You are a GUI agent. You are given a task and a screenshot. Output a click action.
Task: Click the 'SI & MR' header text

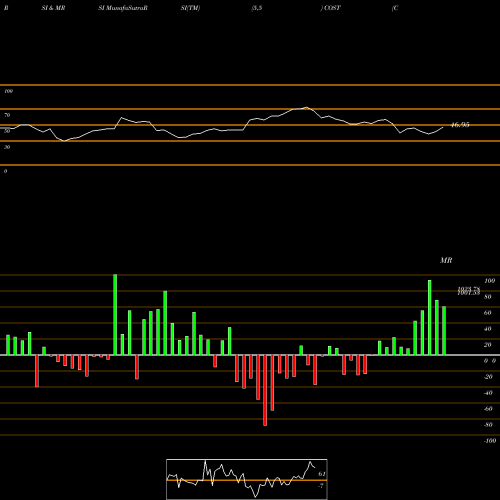(53, 8)
